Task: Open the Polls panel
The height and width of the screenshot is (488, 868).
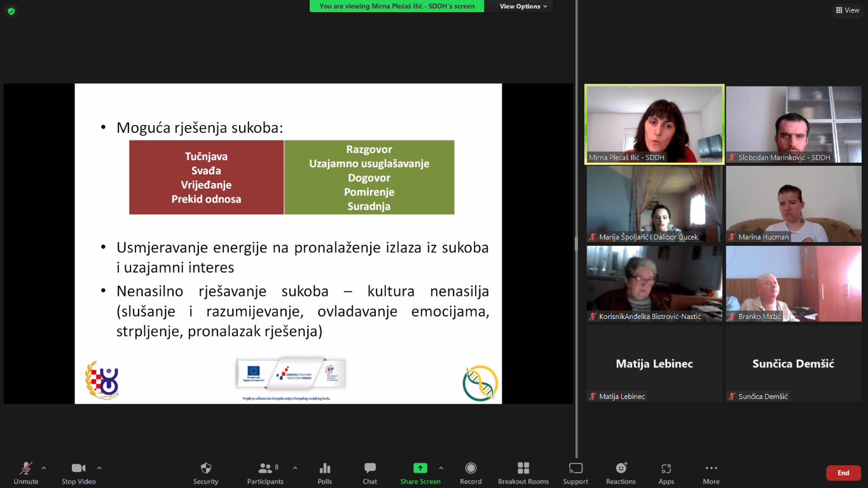Action: [x=324, y=473]
